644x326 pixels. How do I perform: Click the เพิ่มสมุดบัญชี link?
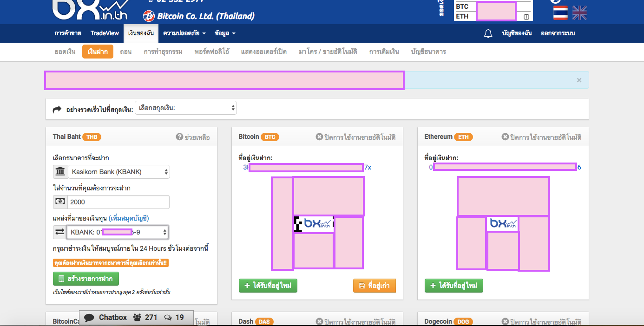tap(129, 218)
